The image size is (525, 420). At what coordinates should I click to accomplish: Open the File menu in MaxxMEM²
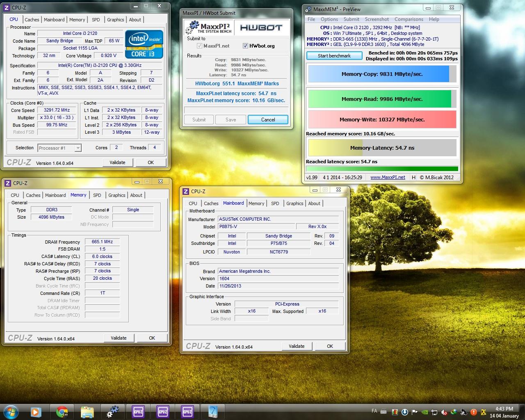pos(311,19)
